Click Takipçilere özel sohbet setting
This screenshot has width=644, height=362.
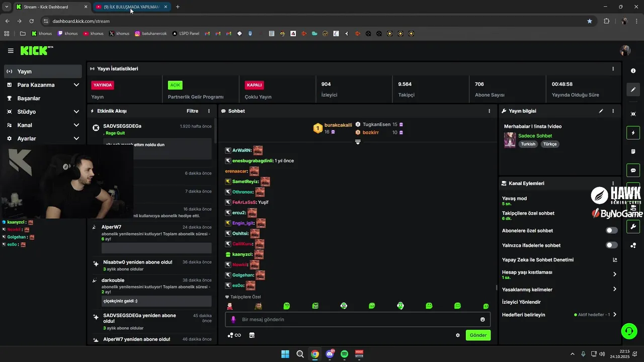click(x=528, y=215)
